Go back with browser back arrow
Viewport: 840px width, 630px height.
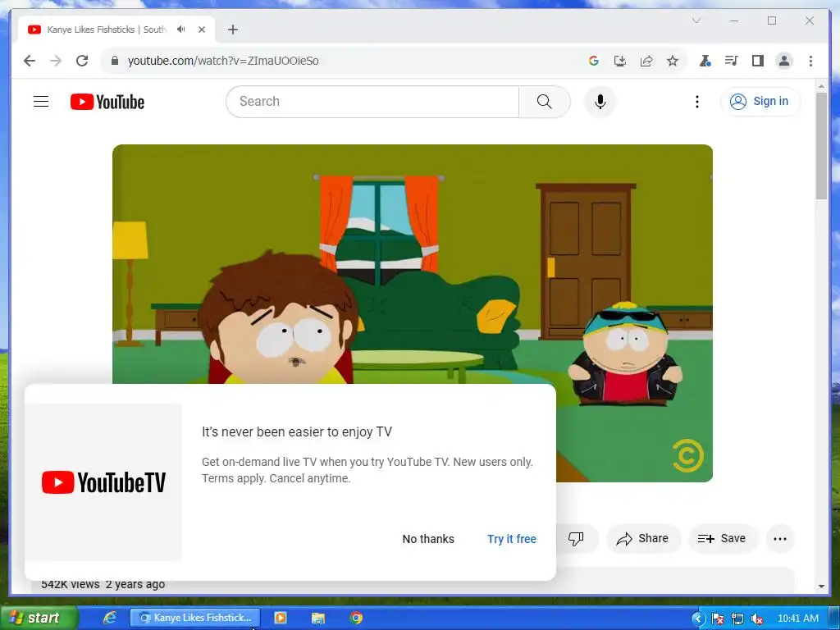(30, 61)
